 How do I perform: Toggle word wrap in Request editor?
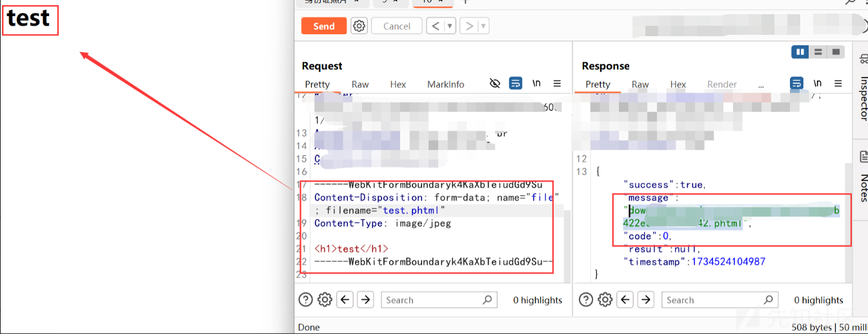[x=516, y=83]
